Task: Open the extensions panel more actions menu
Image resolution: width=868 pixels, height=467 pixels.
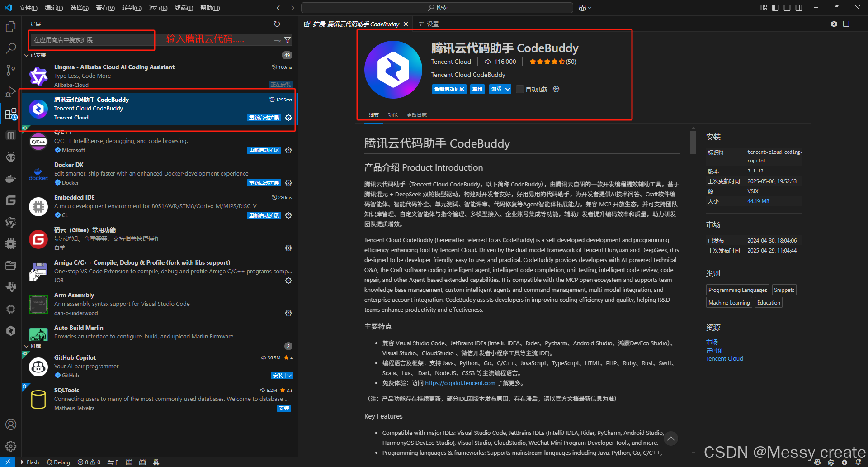Action: coord(288,24)
